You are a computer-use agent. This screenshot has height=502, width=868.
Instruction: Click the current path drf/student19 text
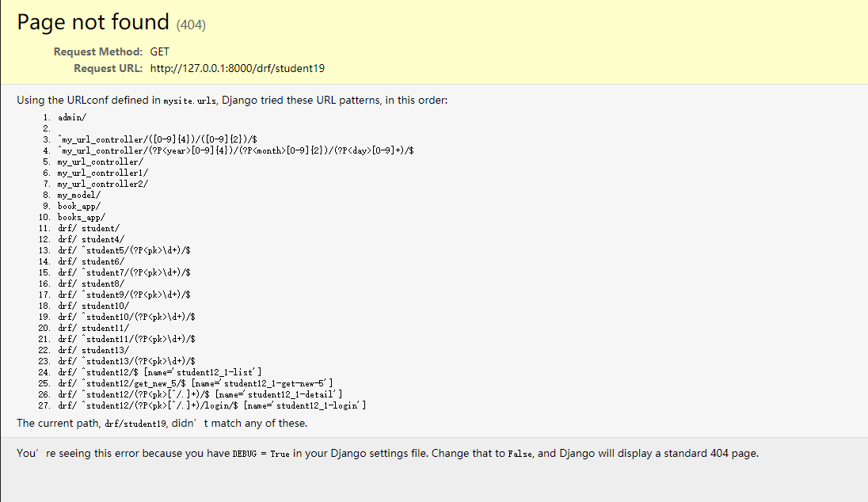[x=135, y=424]
